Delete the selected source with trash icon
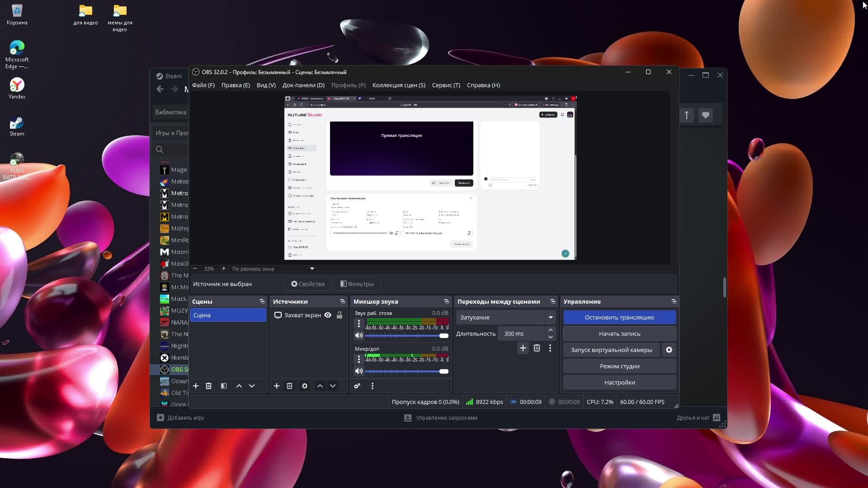The width and height of the screenshot is (868, 488). click(289, 386)
